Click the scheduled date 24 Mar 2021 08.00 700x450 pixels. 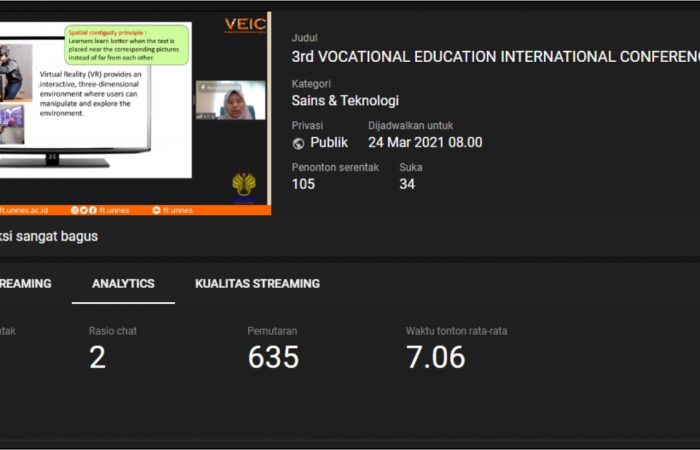pos(425,142)
